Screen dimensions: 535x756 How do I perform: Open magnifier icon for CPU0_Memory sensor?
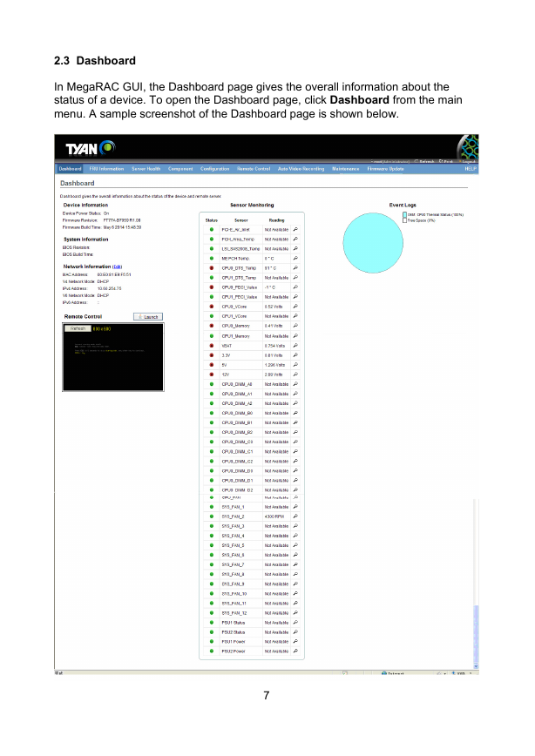tap(295, 326)
